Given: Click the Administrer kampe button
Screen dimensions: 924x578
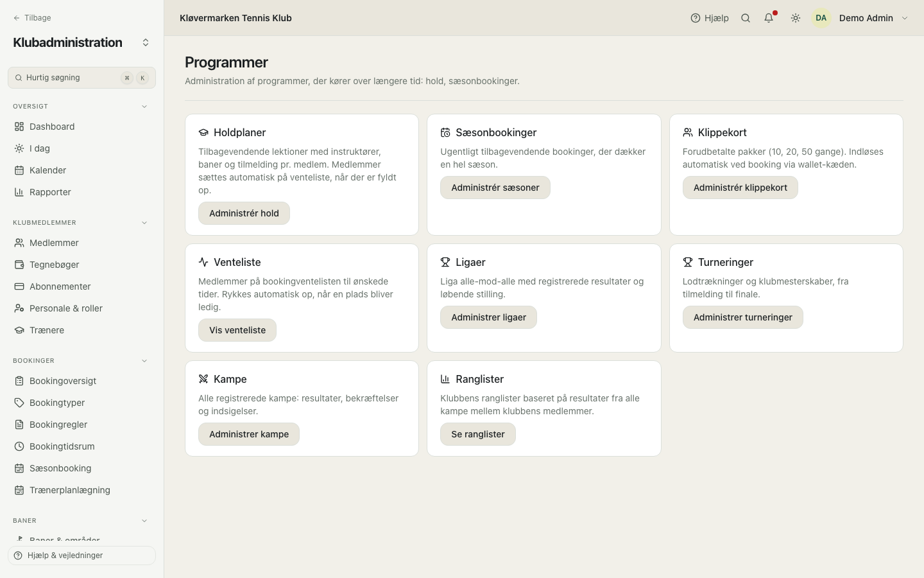Looking at the screenshot, I should [249, 434].
